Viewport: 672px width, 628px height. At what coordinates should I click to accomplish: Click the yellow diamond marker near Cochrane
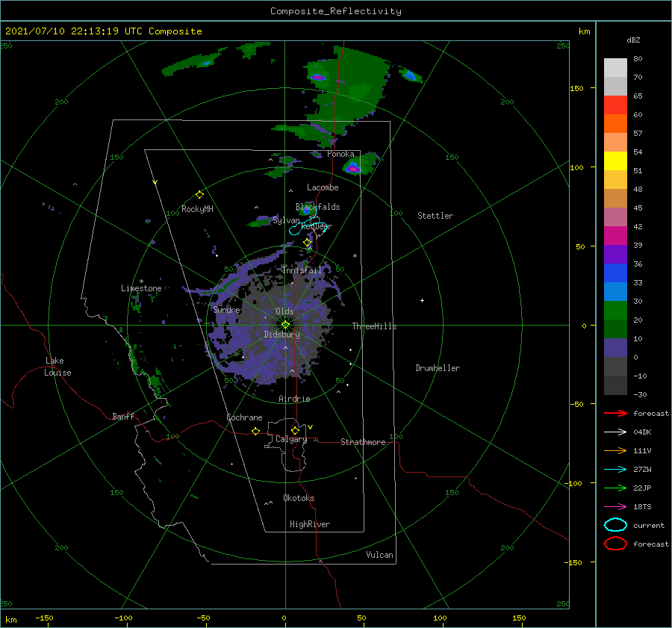click(256, 431)
